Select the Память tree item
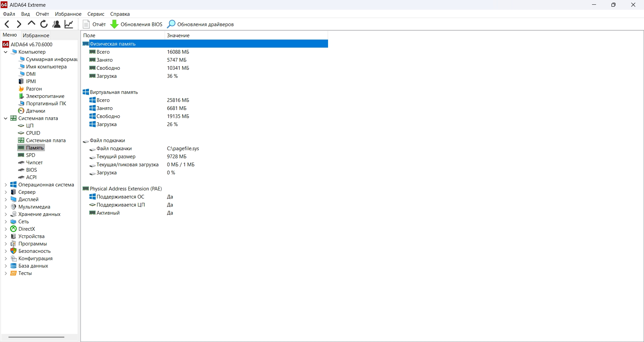The image size is (644, 342). tap(31, 148)
